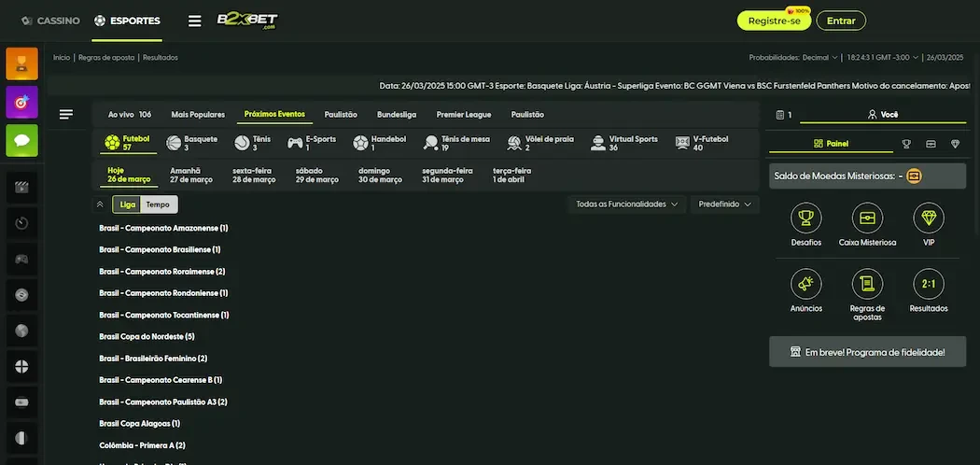Open the orange trophy sidebar icon
Image resolution: width=980 pixels, height=465 pixels.
click(x=21, y=63)
